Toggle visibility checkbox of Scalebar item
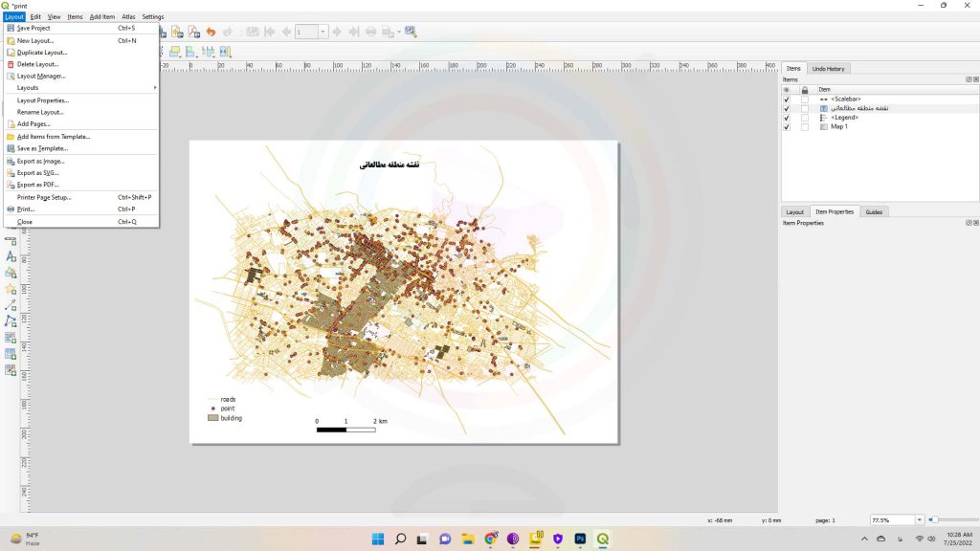Image resolution: width=980 pixels, height=551 pixels. (787, 99)
